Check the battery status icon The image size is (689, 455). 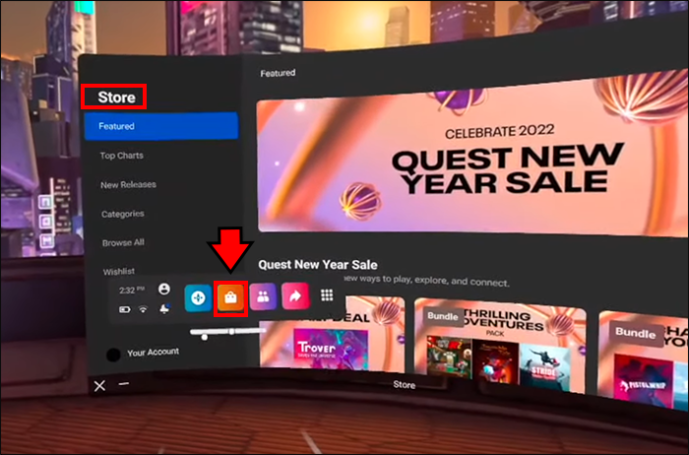click(125, 309)
